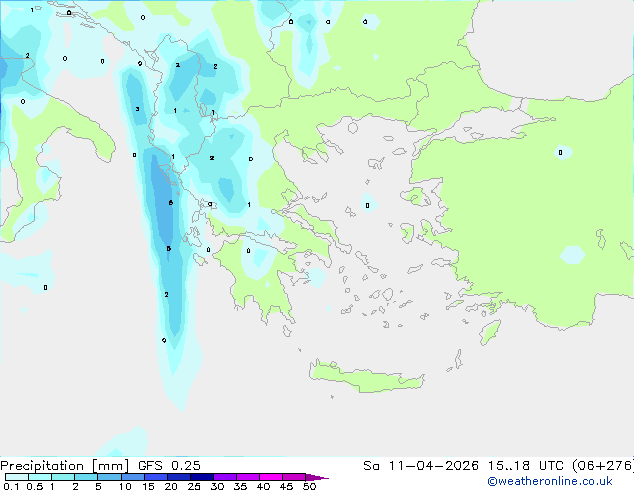Viewport: 634px width, 490px height.
Task: Pick the legend swatch between 15 and 20
Action: [x=156, y=477]
